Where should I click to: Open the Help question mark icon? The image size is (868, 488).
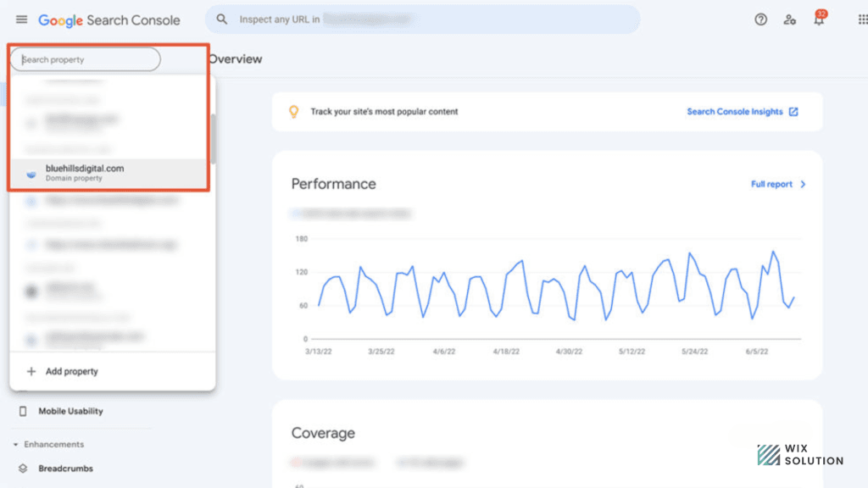tap(760, 20)
